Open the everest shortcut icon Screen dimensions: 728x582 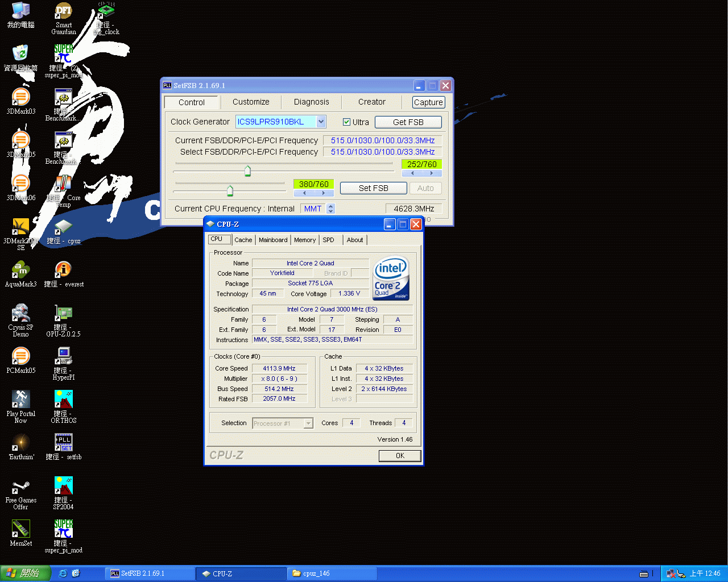64,274
